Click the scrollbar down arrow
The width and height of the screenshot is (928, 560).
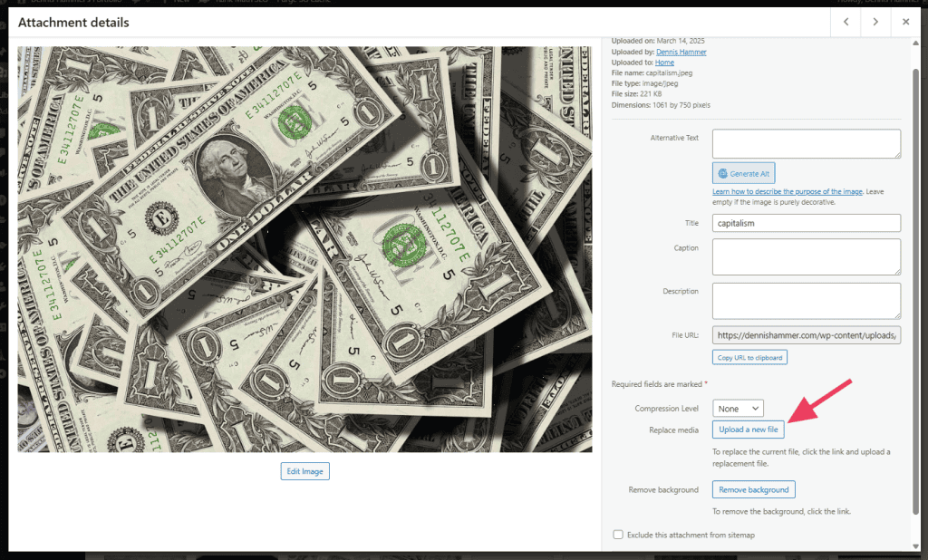pyautogui.click(x=916, y=546)
